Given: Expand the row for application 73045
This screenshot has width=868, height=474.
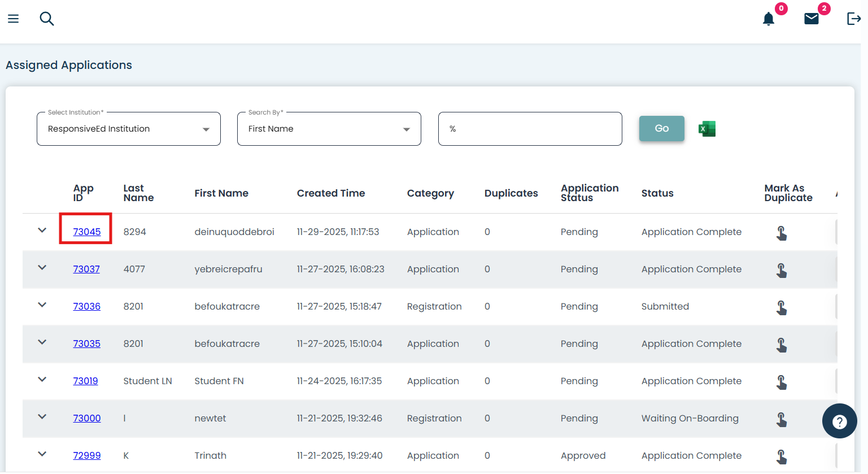Looking at the screenshot, I should [42, 231].
